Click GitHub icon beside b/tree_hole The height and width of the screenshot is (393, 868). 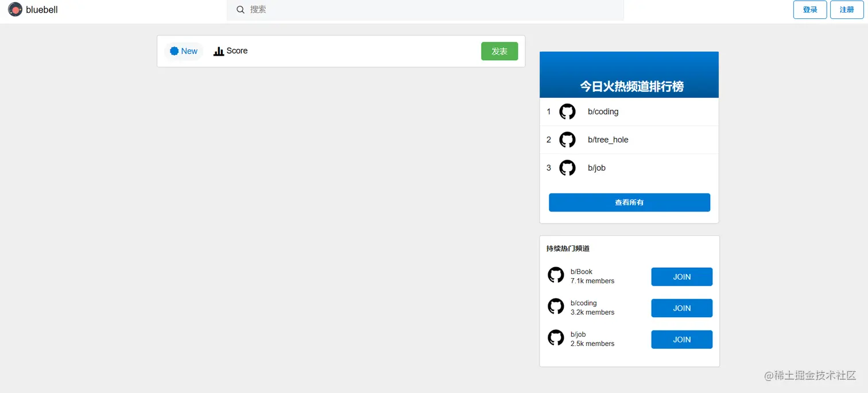click(x=567, y=140)
